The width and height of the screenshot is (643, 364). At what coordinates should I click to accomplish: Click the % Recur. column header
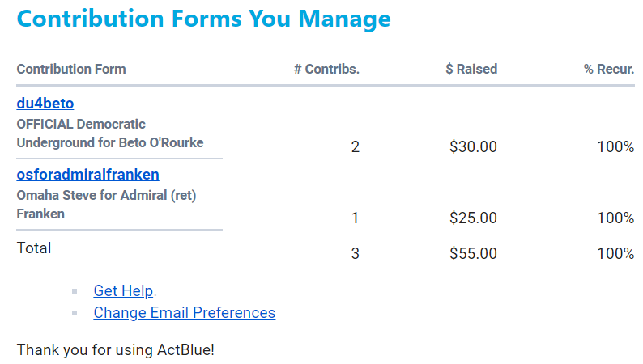[609, 70]
